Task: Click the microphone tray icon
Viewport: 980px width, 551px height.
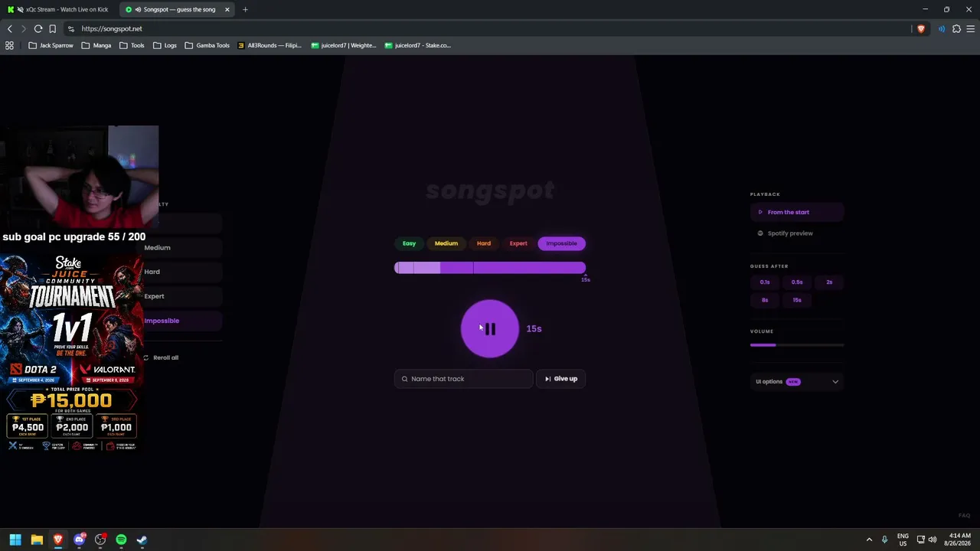Action: pos(885,540)
